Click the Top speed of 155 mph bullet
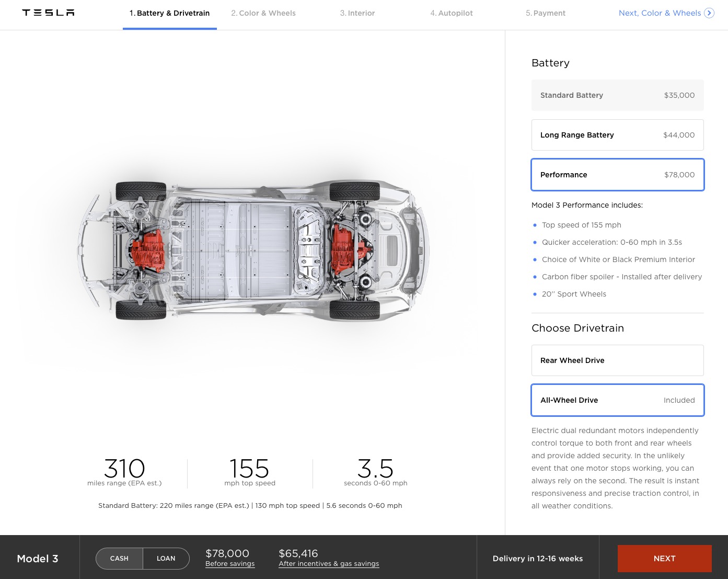728x579 pixels. click(582, 225)
